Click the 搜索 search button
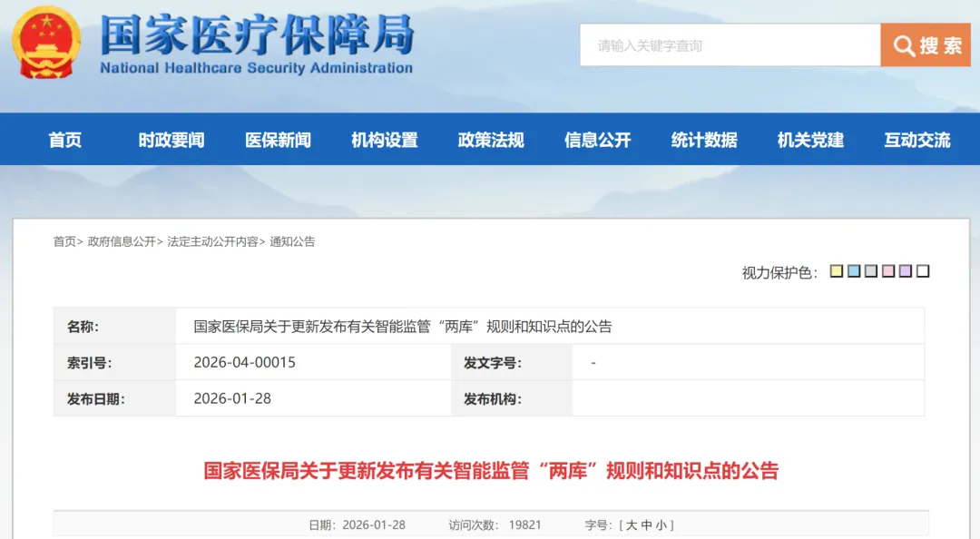Image resolution: width=980 pixels, height=539 pixels. (926, 45)
